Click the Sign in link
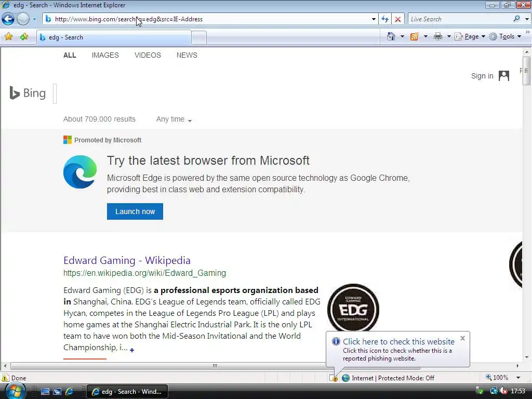The image size is (532, 399). click(482, 76)
